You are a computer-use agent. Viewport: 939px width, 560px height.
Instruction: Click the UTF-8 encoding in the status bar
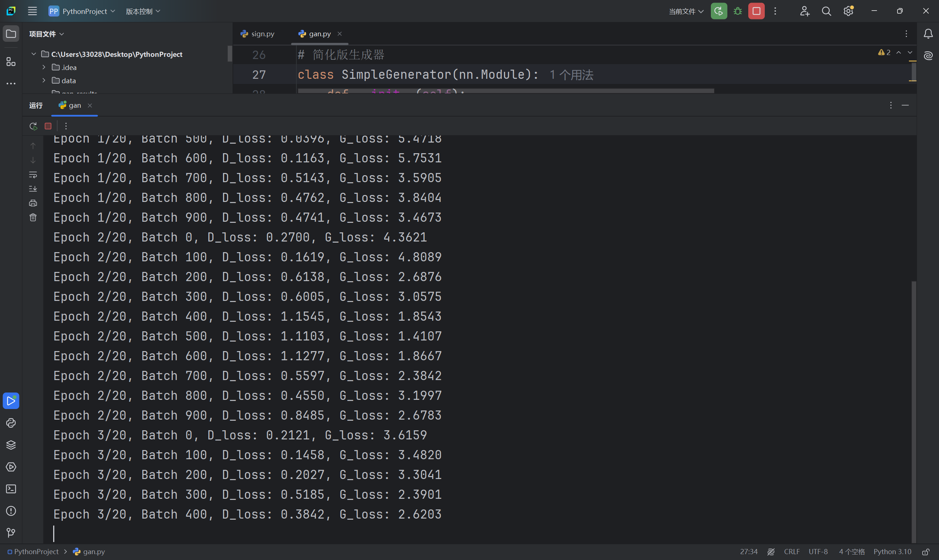pyautogui.click(x=818, y=552)
